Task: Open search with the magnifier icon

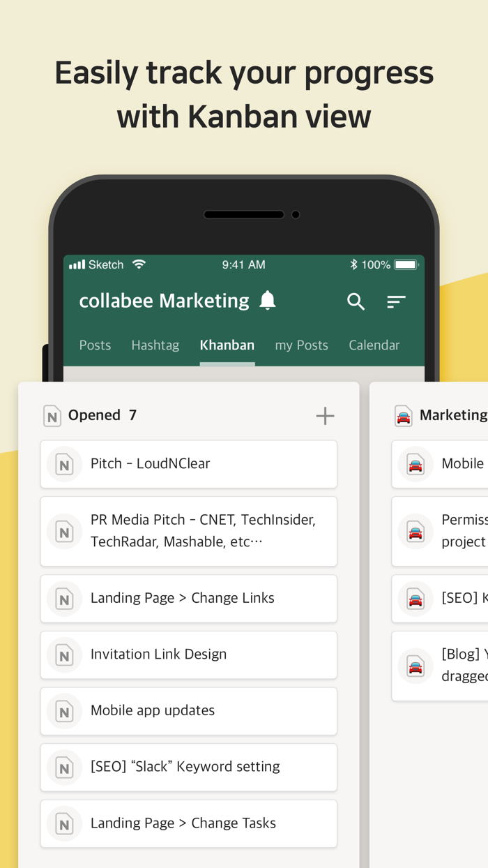Action: [356, 301]
